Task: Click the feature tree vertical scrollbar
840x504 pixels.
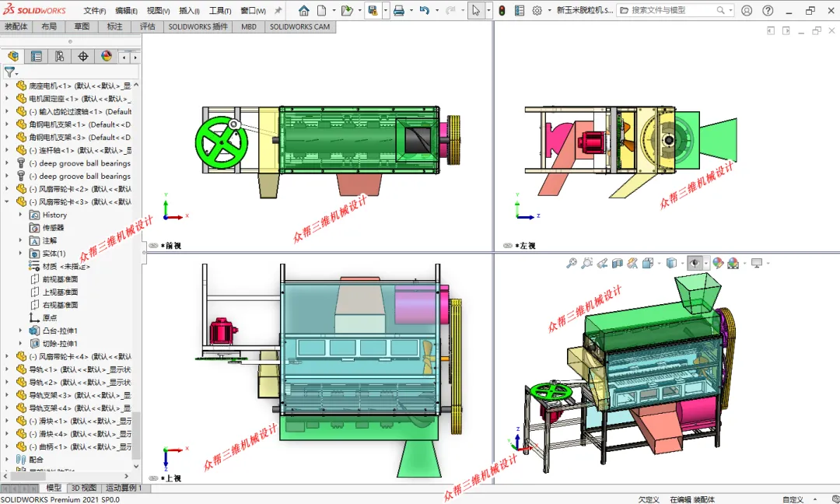Action: click(136, 434)
